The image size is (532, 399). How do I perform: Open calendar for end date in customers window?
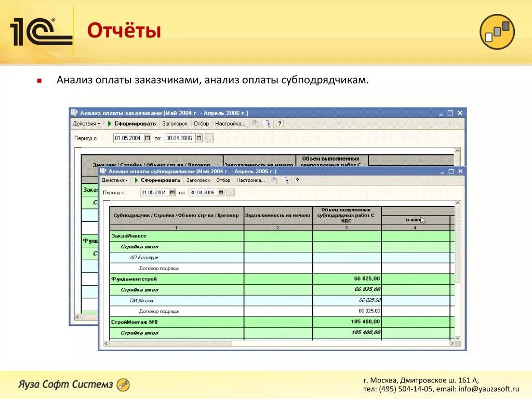click(x=199, y=138)
